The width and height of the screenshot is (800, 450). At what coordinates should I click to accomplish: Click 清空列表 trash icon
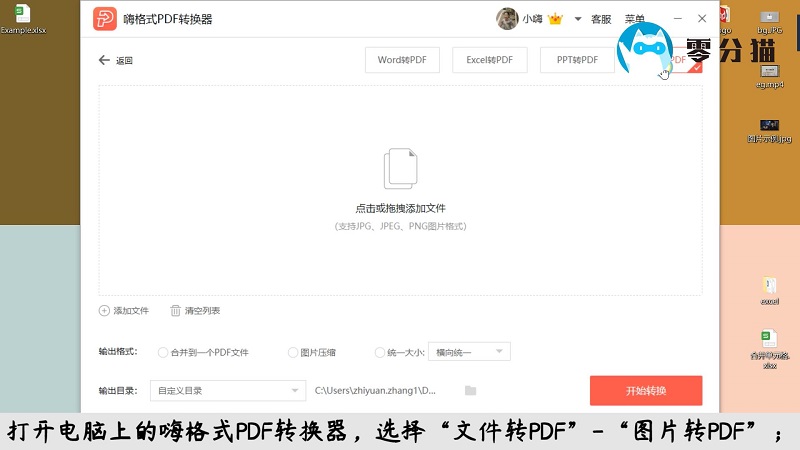pos(175,311)
